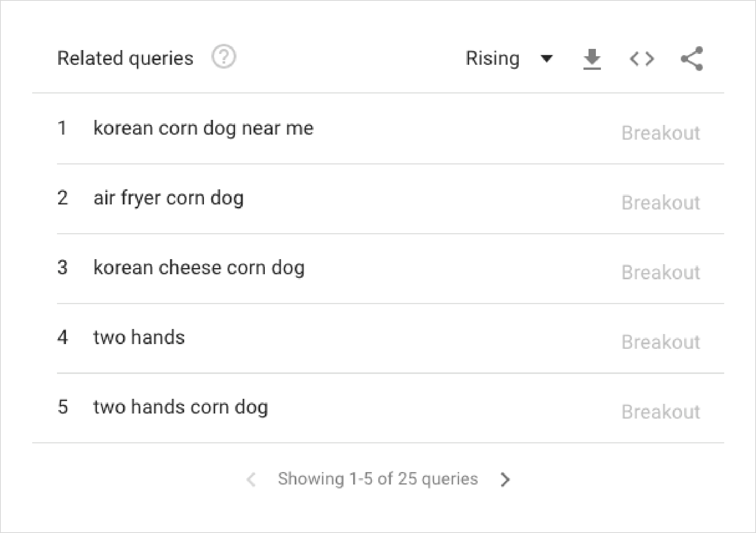
Task: Open the two hands query
Action: [x=139, y=337]
